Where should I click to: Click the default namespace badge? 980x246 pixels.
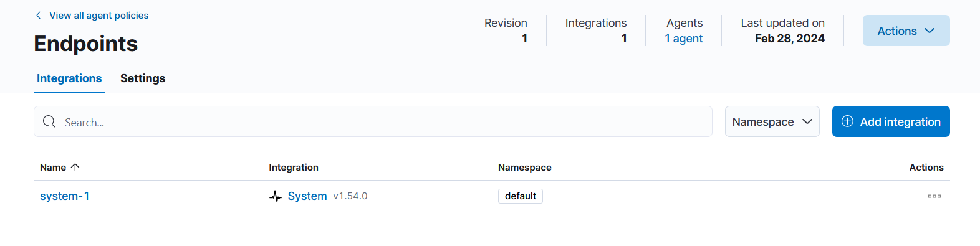pyautogui.click(x=521, y=196)
